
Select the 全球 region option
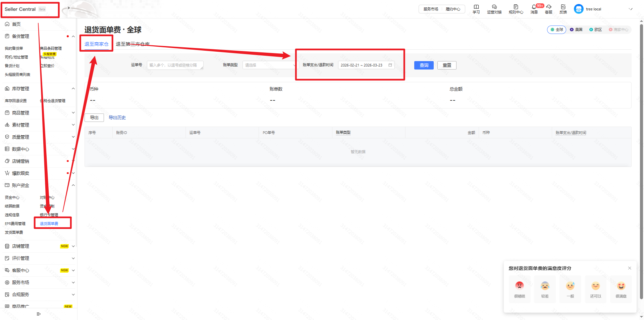coord(556,30)
